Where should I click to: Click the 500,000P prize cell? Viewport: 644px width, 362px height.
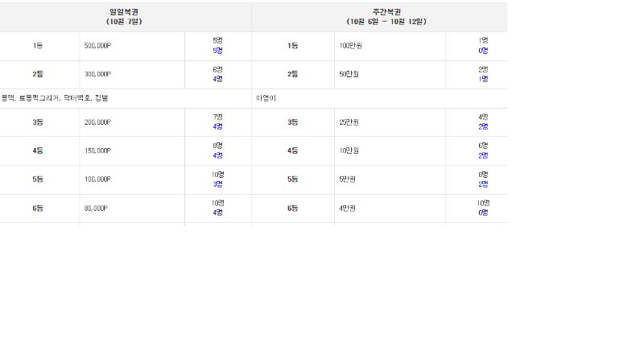pos(97,46)
